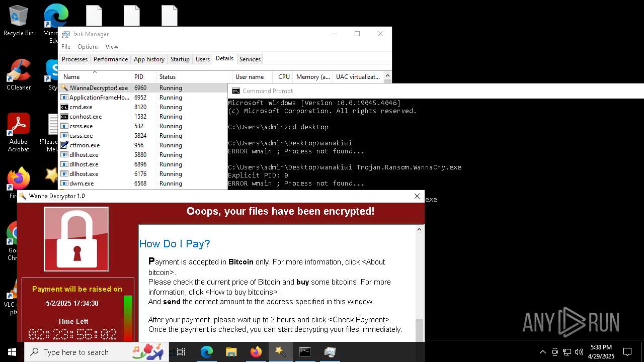Click the Task Manager title bar icon
This screenshot has width=644, height=362.
pos(66,34)
